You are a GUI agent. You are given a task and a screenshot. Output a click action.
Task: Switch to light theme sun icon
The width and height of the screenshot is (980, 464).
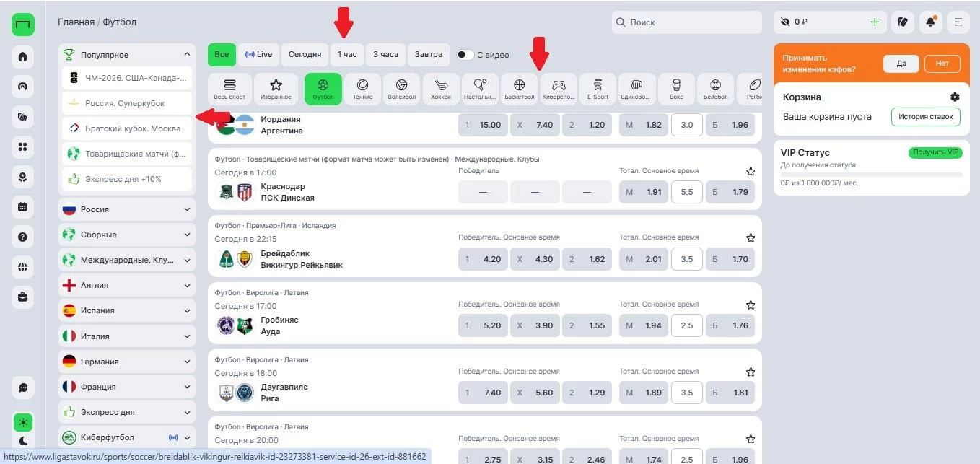click(22, 422)
